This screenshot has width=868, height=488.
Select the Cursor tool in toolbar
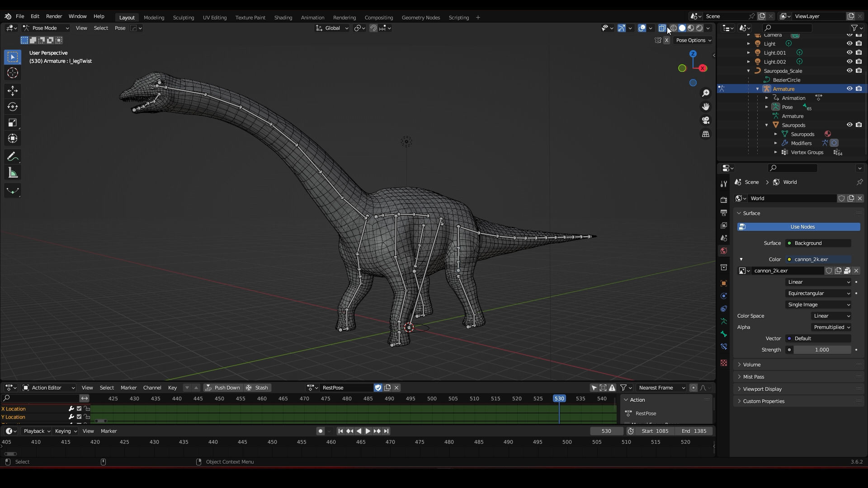[x=13, y=73]
